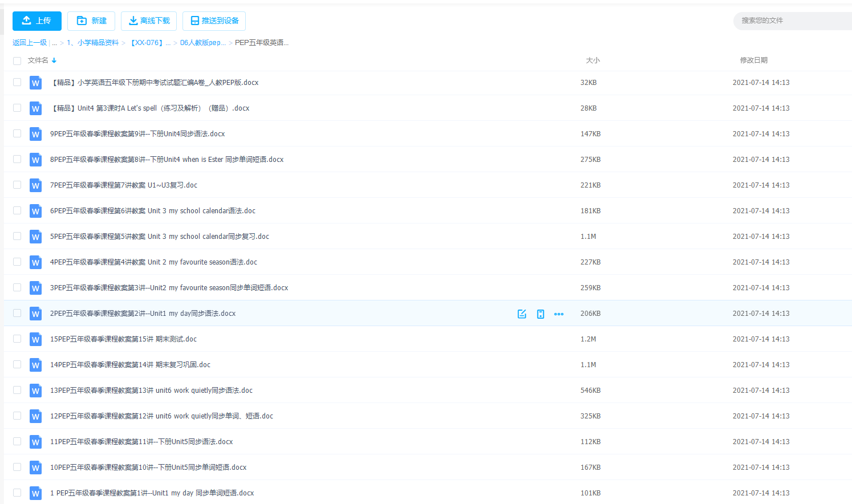Image resolution: width=852 pixels, height=504 pixels.
Task: Open the 06人教版pep breadcrumb folder
Action: [202, 43]
